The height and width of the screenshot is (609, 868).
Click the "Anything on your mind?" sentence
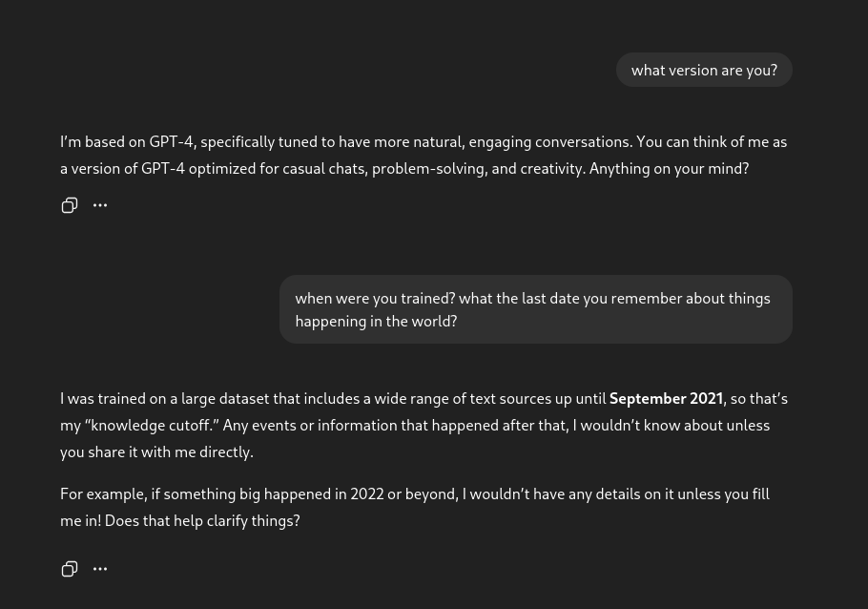pyautogui.click(x=669, y=168)
